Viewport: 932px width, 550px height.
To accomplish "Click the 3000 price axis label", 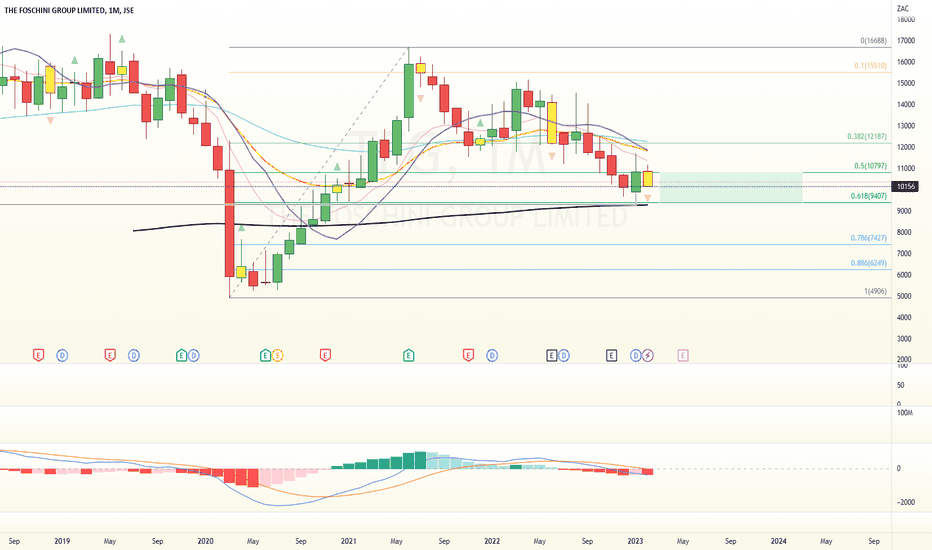I will pos(904,339).
